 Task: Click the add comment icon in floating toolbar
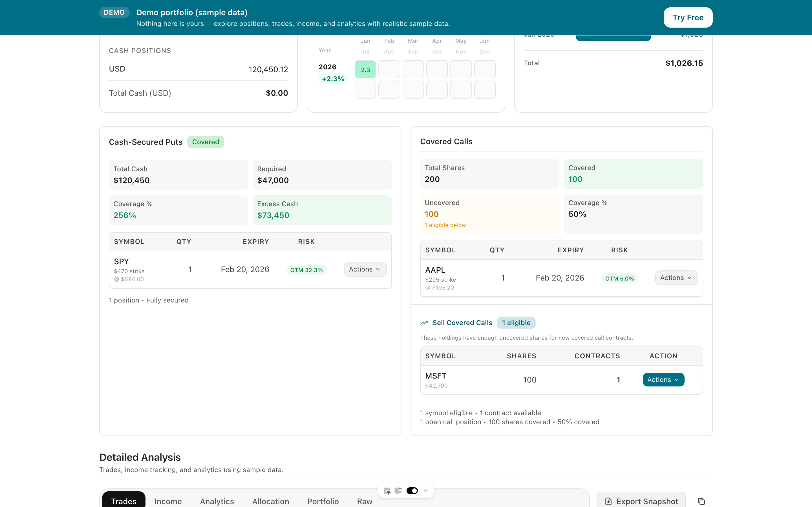[x=399, y=490]
